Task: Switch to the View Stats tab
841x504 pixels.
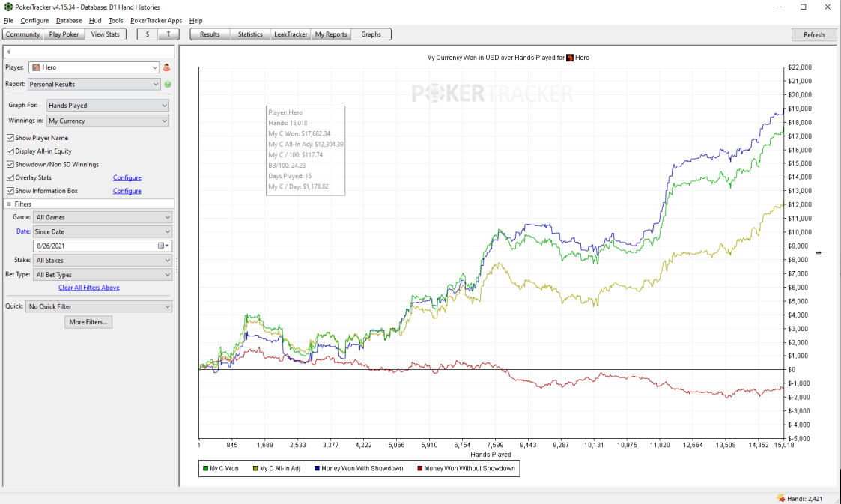Action: [x=105, y=34]
